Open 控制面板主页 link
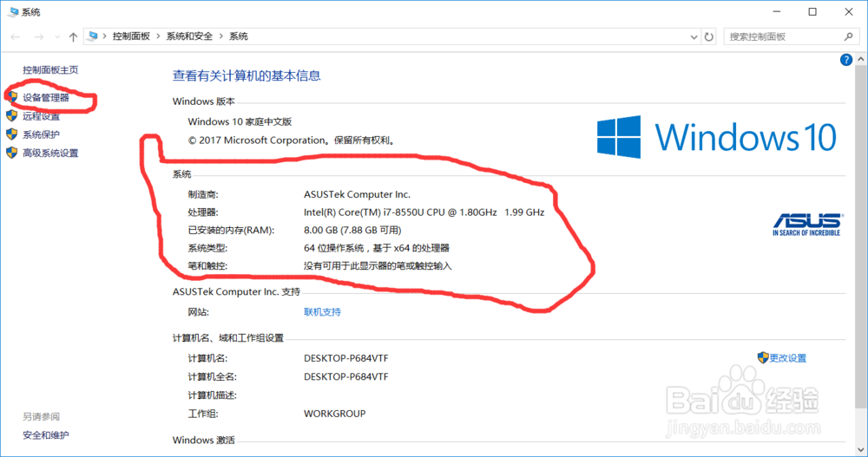This screenshot has width=868, height=457. (50, 69)
